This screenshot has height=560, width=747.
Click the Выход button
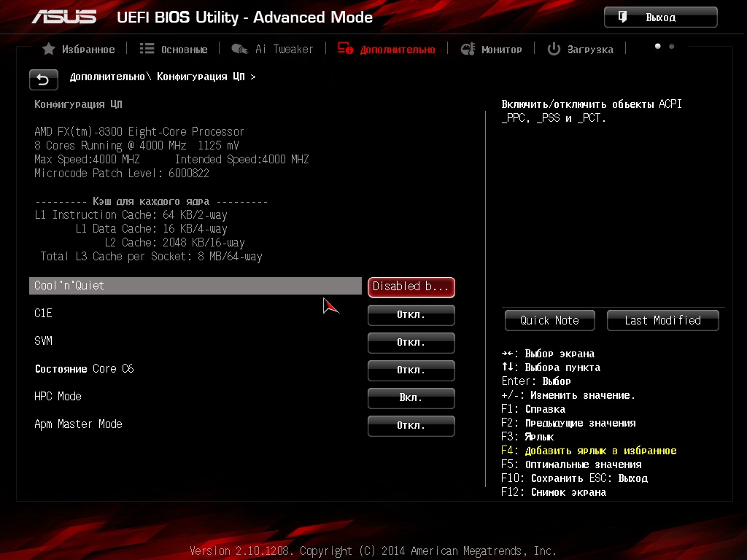point(661,17)
